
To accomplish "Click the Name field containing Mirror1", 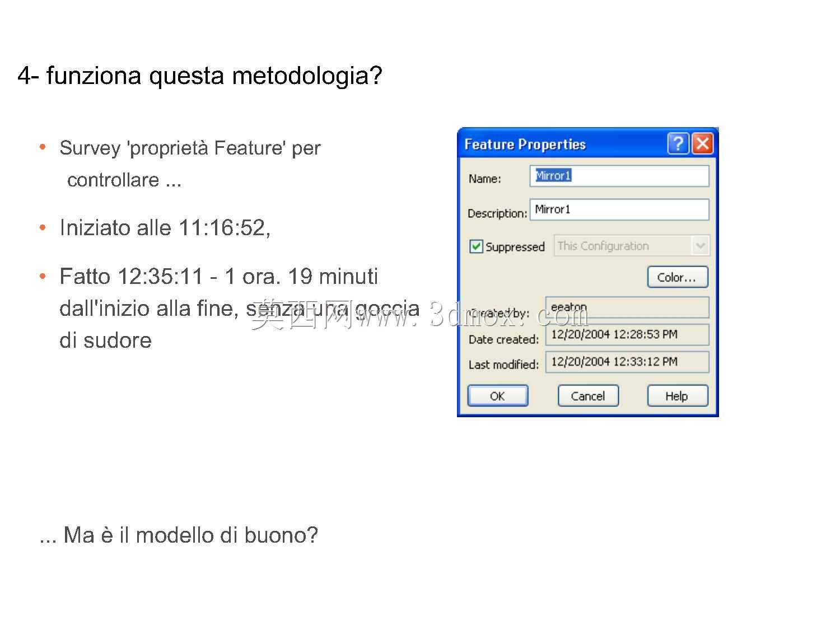I will (x=619, y=176).
